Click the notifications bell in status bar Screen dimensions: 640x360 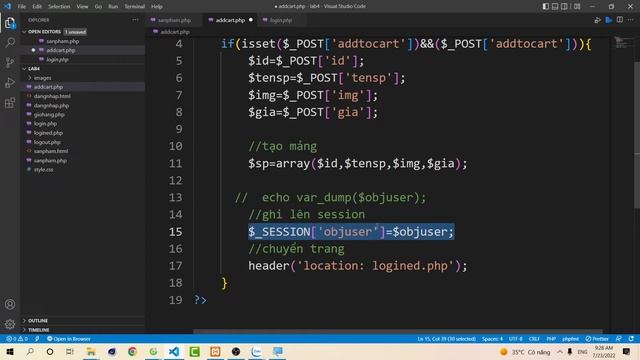[631, 339]
